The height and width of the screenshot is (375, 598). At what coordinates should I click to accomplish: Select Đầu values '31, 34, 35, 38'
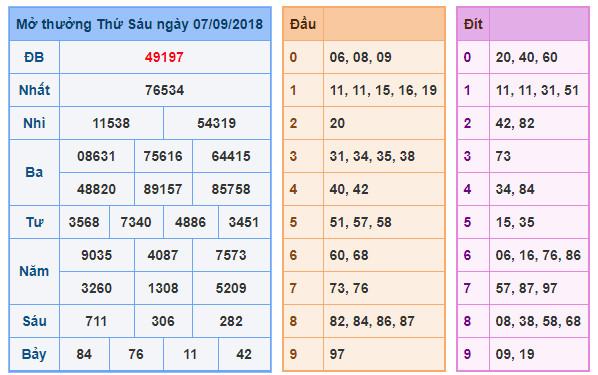coord(372,156)
